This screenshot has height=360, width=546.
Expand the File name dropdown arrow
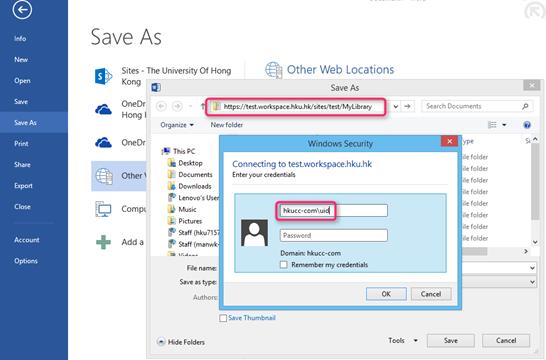[532, 268]
